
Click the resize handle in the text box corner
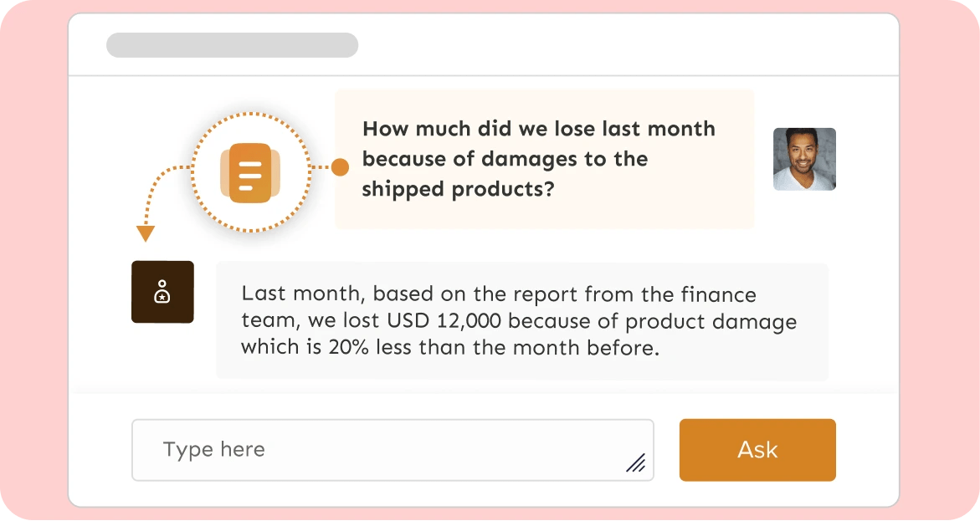(636, 462)
